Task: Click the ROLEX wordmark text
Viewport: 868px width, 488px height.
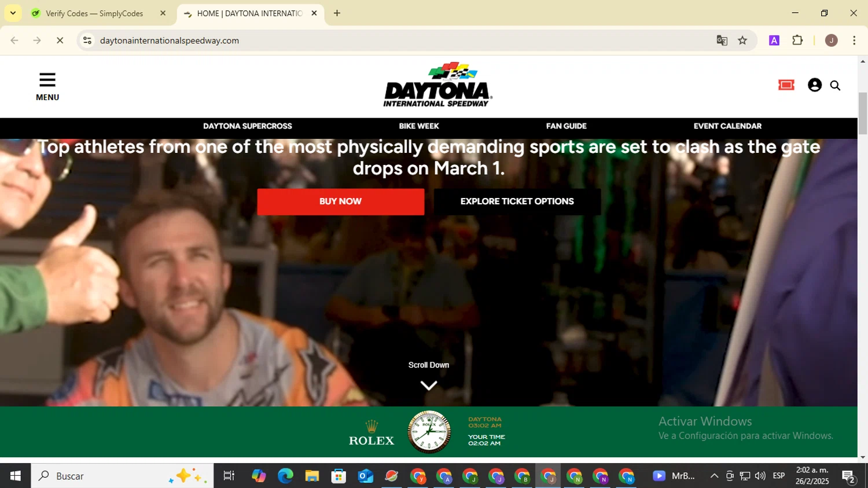Action: pos(372,441)
